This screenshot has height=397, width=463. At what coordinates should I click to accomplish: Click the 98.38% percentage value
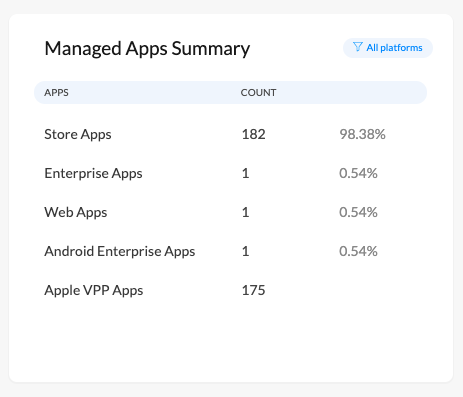pyautogui.click(x=362, y=134)
